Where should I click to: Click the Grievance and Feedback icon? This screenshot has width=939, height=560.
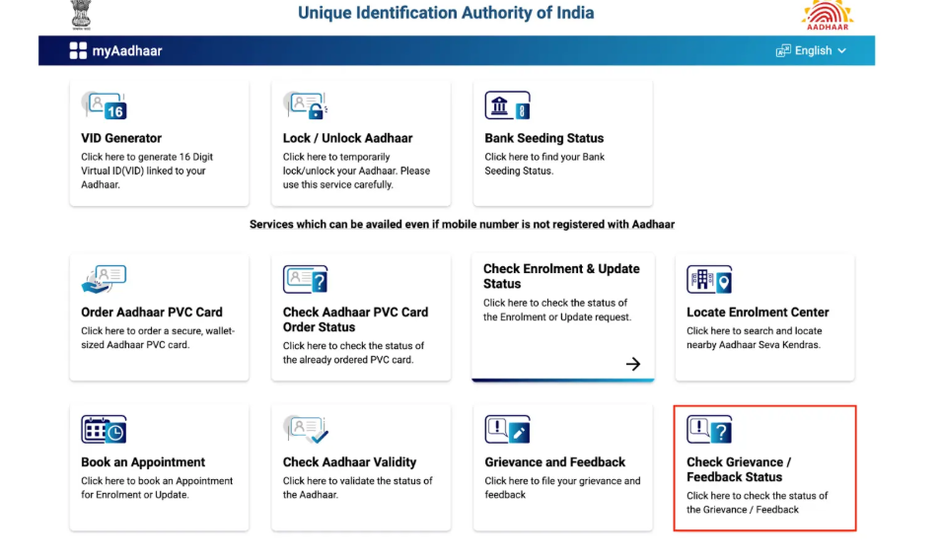point(507,430)
